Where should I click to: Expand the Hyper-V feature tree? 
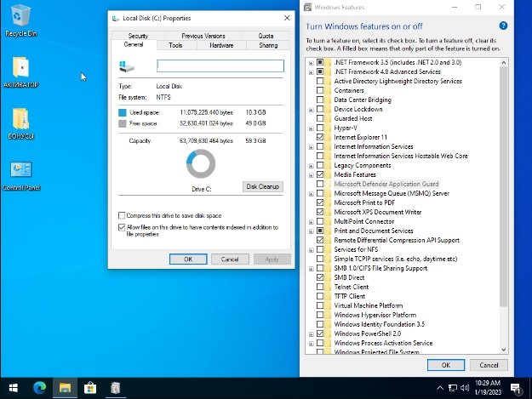[x=311, y=128]
